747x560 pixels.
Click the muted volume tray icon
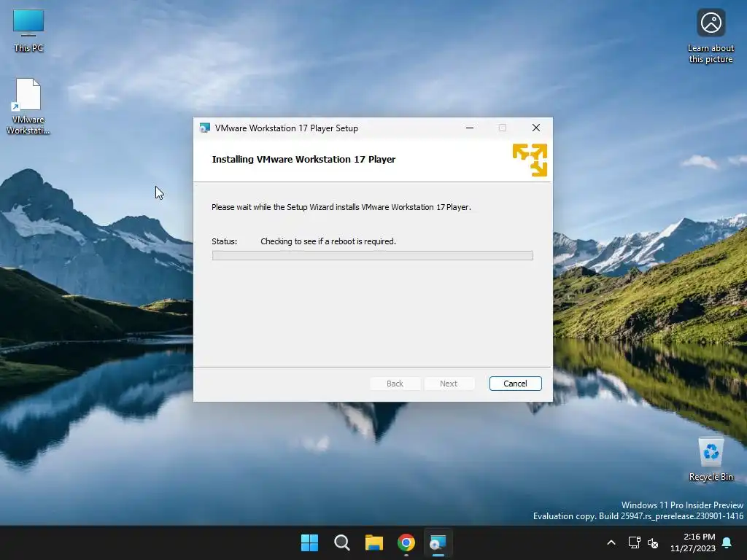653,542
